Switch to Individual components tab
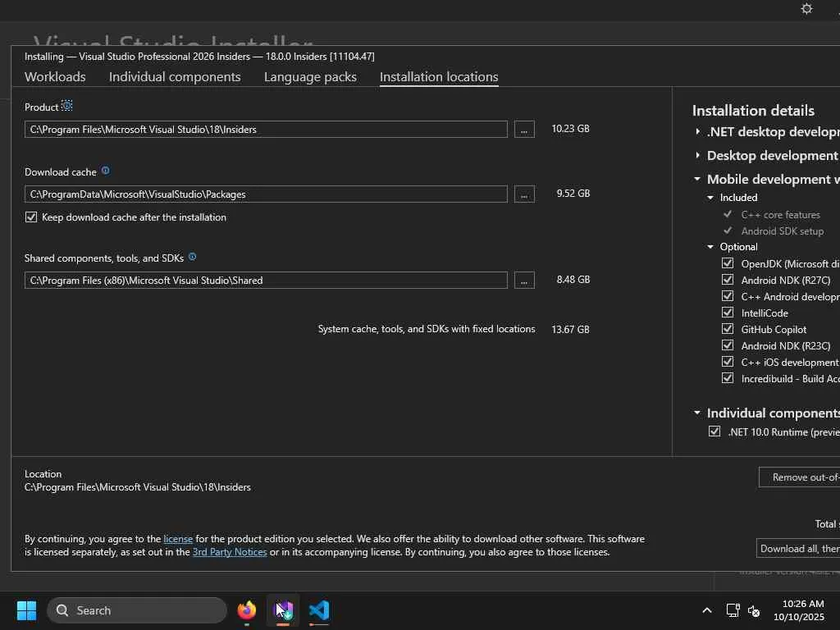This screenshot has height=630, width=840. click(x=175, y=76)
